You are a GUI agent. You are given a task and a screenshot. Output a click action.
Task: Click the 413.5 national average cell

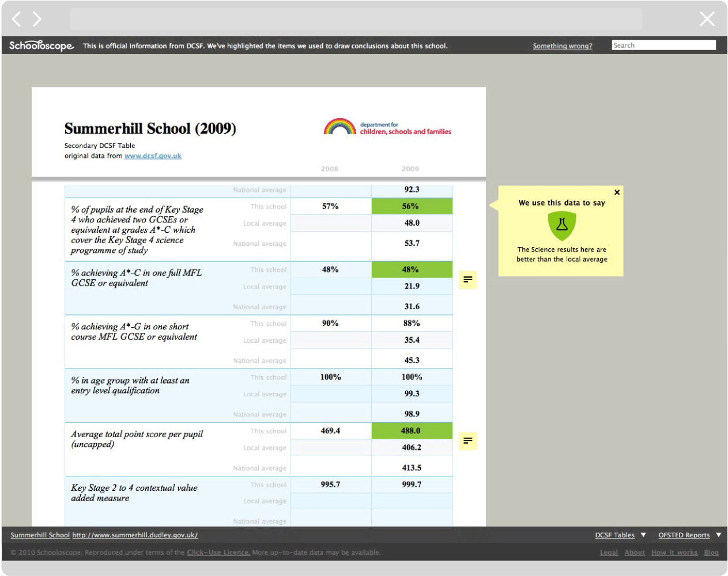[x=412, y=468]
